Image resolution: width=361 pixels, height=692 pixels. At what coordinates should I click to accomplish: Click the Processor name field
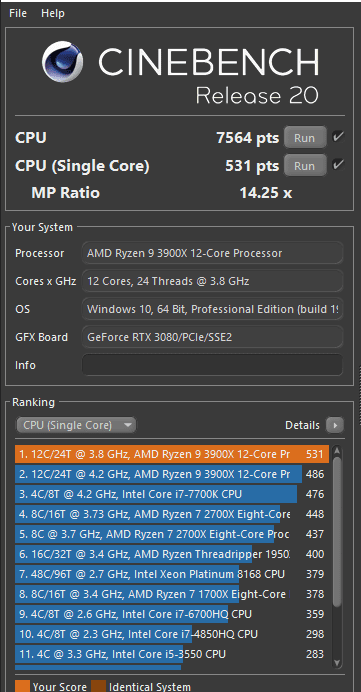click(x=212, y=253)
